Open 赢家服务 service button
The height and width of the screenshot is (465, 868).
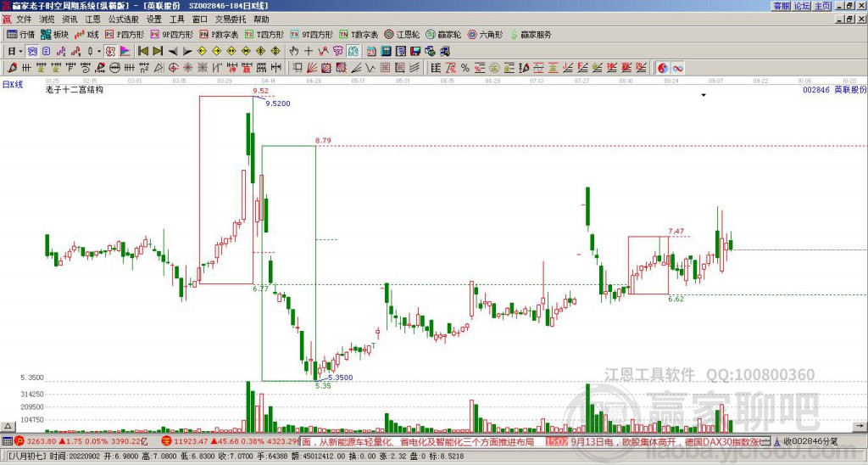pos(531,34)
